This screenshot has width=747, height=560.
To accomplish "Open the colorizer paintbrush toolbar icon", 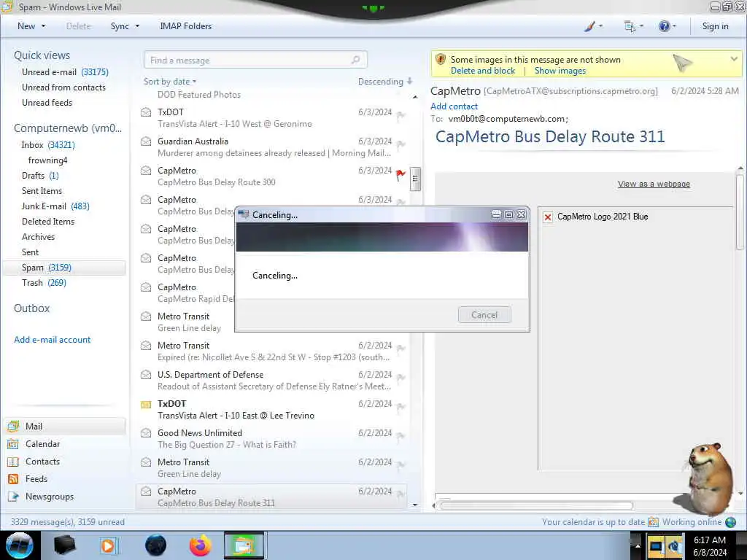I will coord(589,26).
